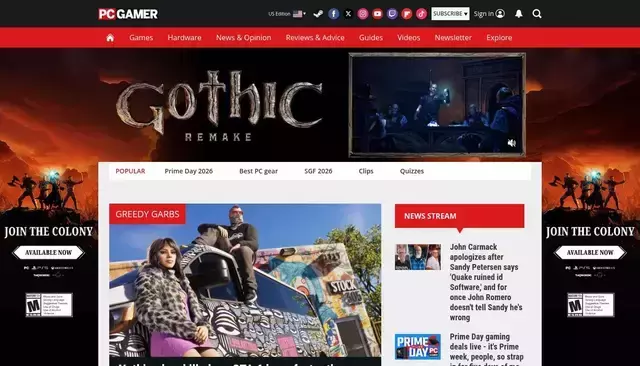Open the Explore menu
Image resolution: width=640 pixels, height=366 pixels.
(x=499, y=38)
